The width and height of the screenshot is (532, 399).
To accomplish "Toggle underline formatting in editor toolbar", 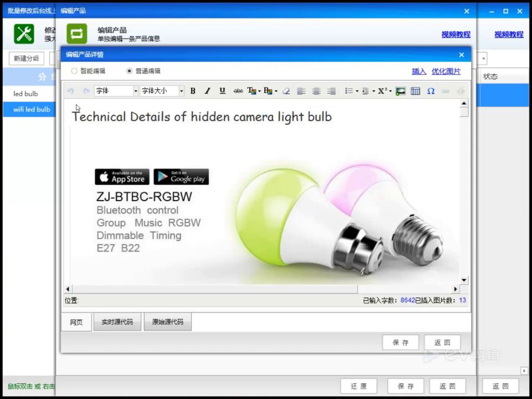I will pos(222,91).
